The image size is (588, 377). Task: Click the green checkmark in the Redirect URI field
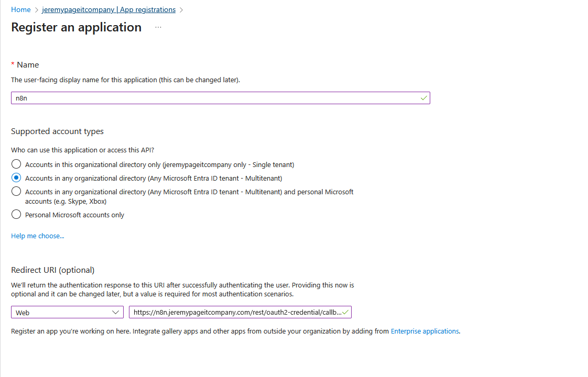pyautogui.click(x=345, y=312)
